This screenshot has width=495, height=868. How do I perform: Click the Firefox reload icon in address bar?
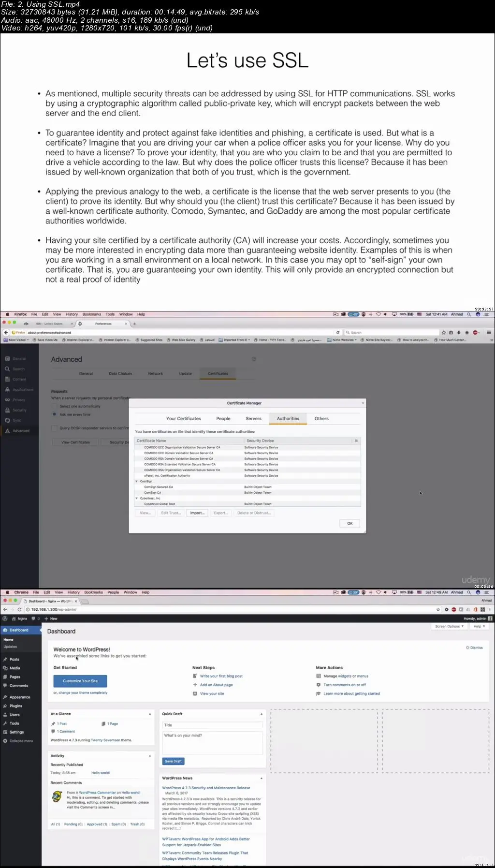coord(338,333)
